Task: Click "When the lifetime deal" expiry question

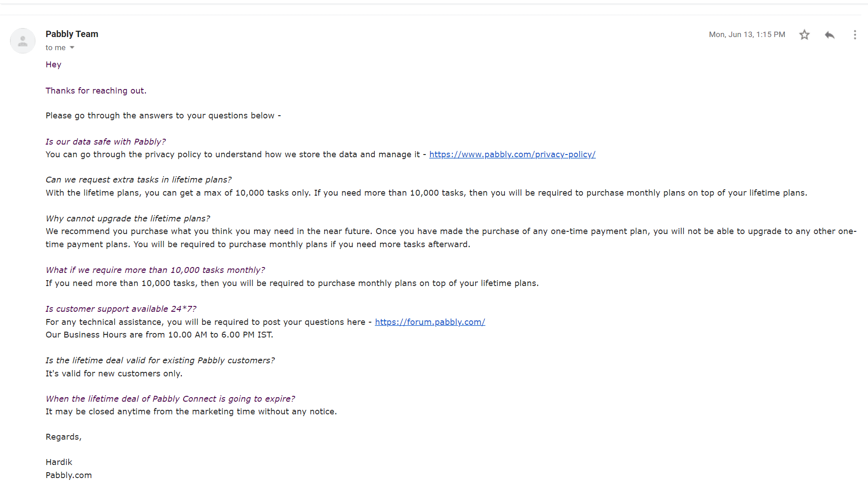Action: pos(170,399)
